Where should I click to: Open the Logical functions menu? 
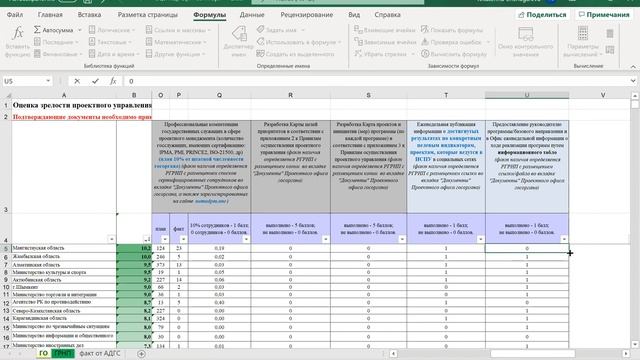pyautogui.click(x=112, y=30)
